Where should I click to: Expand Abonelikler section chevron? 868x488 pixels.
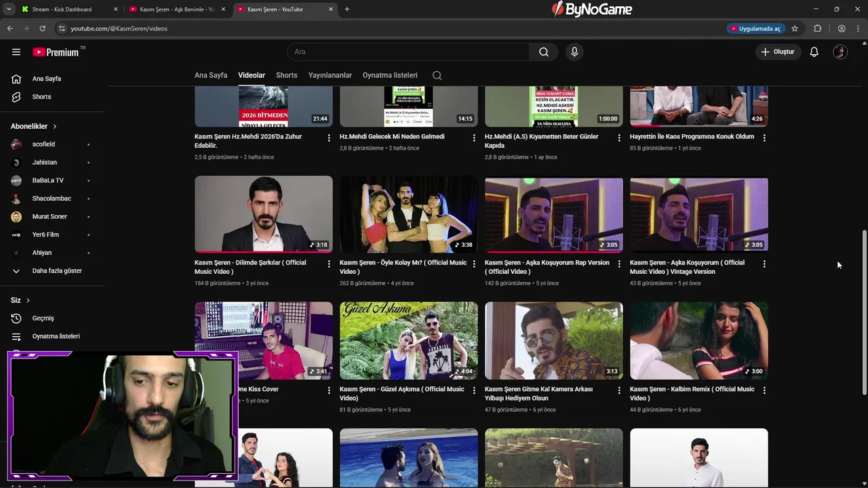click(55, 127)
